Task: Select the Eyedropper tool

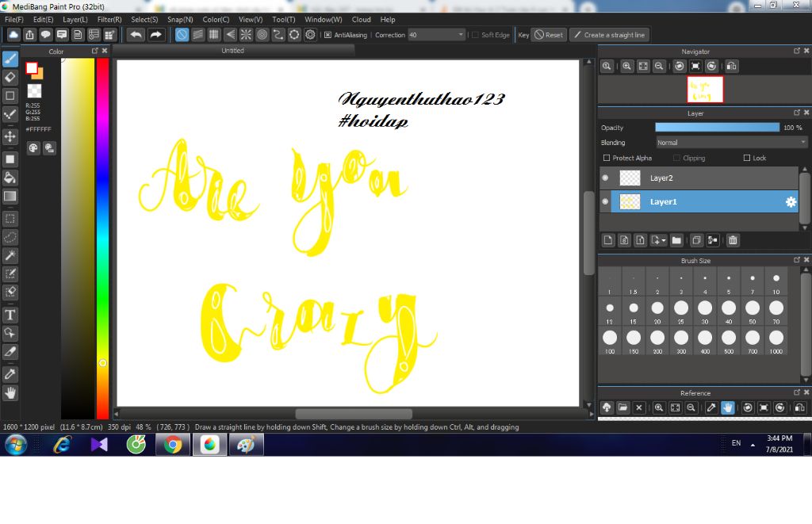Action: (10, 374)
